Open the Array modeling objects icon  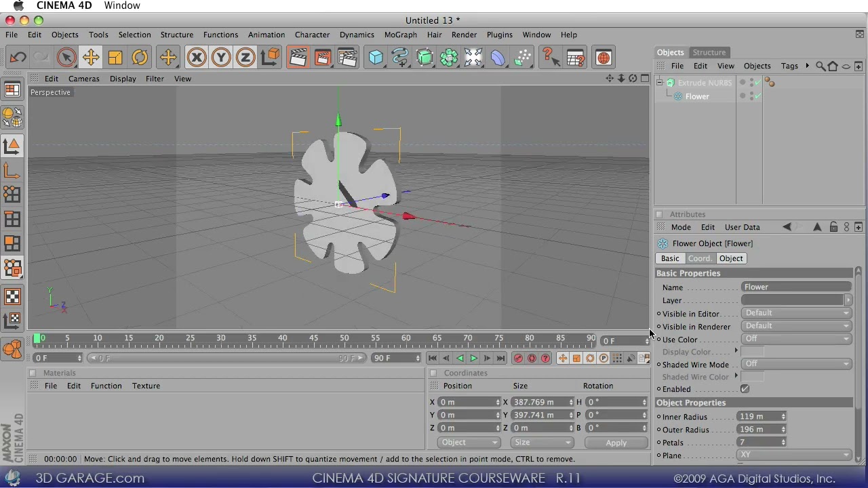(x=449, y=58)
